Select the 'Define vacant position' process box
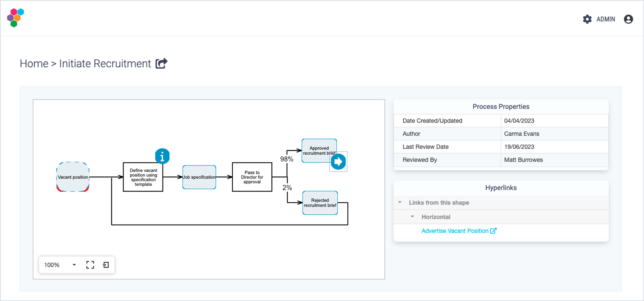 (143, 177)
